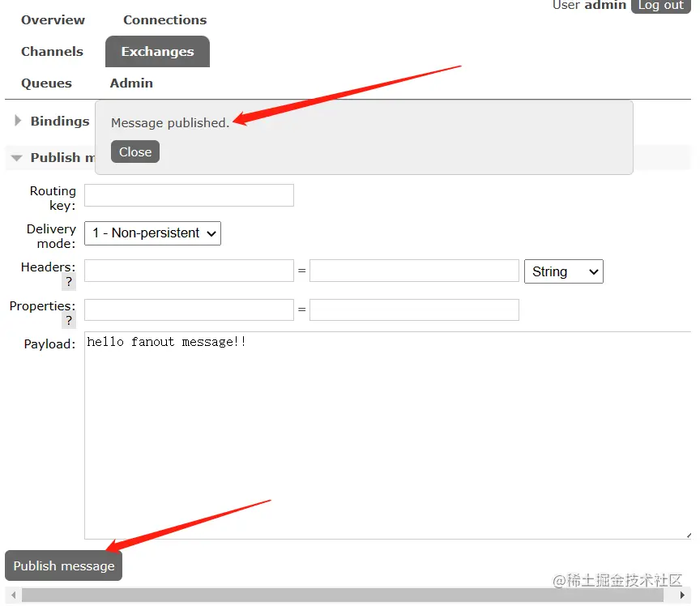The height and width of the screenshot is (606, 700).
Task: Select the Exchanges tab
Action: tap(158, 51)
